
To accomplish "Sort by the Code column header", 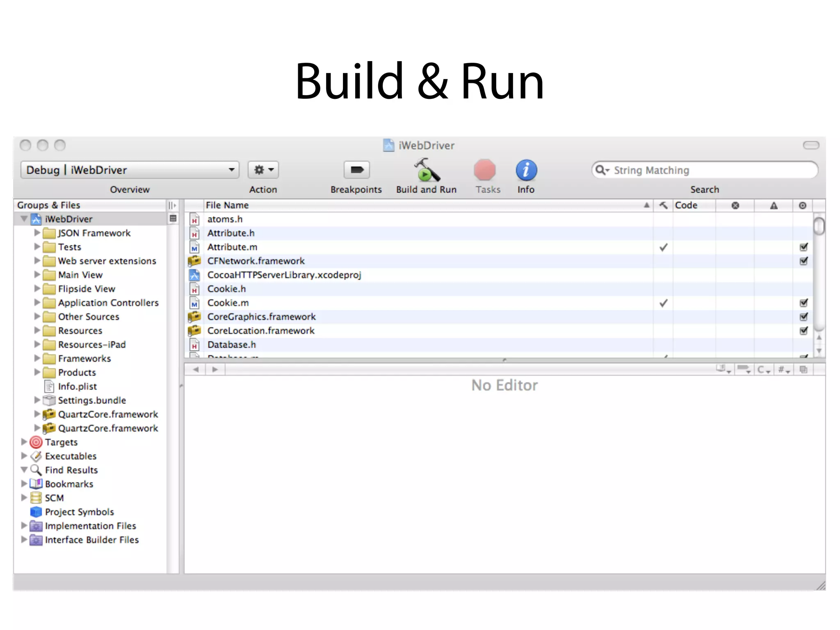I will 694,205.
